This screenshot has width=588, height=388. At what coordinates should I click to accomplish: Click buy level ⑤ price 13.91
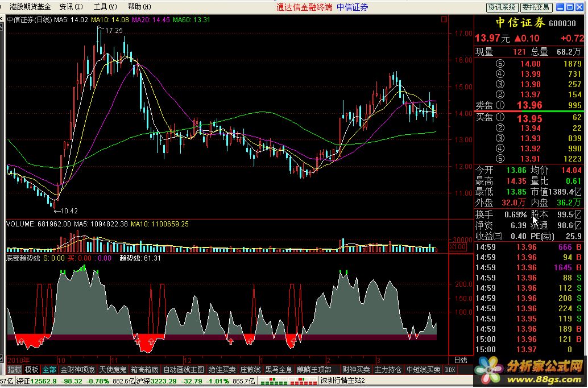coord(530,159)
